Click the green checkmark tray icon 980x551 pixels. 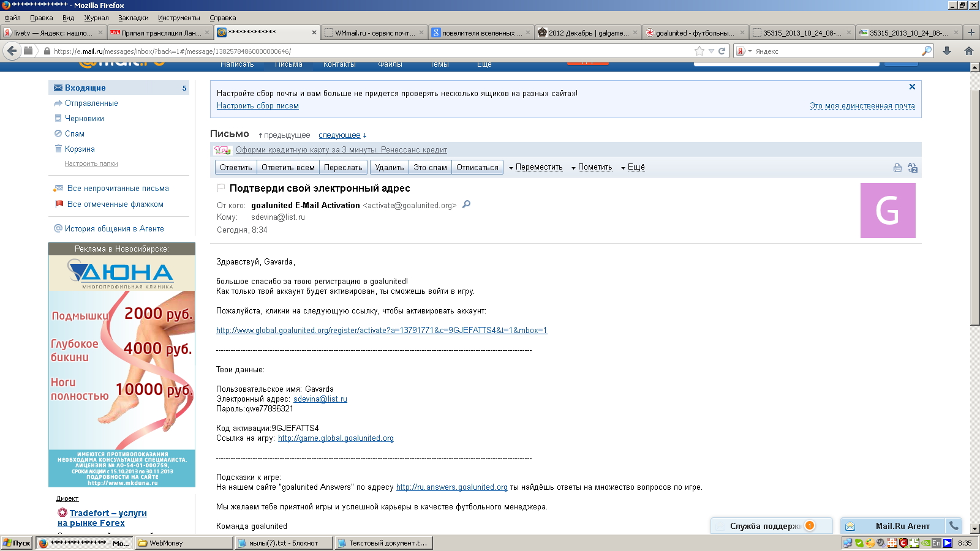859,543
